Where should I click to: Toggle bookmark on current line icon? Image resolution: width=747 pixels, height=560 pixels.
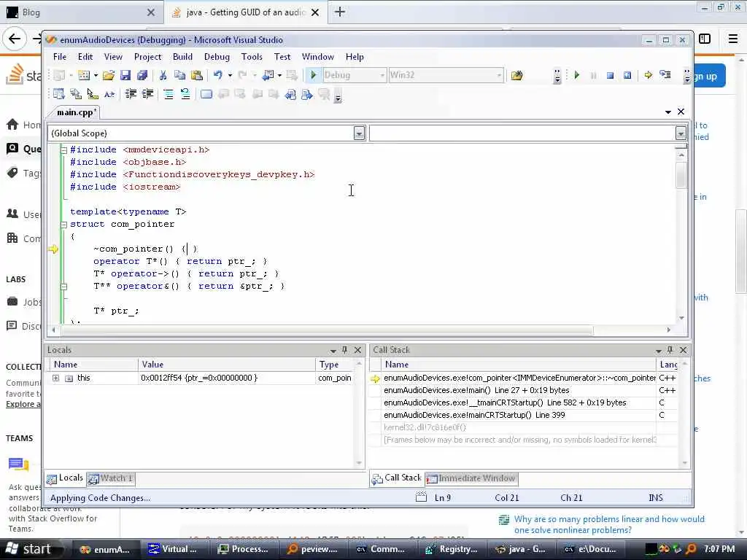coord(206,94)
